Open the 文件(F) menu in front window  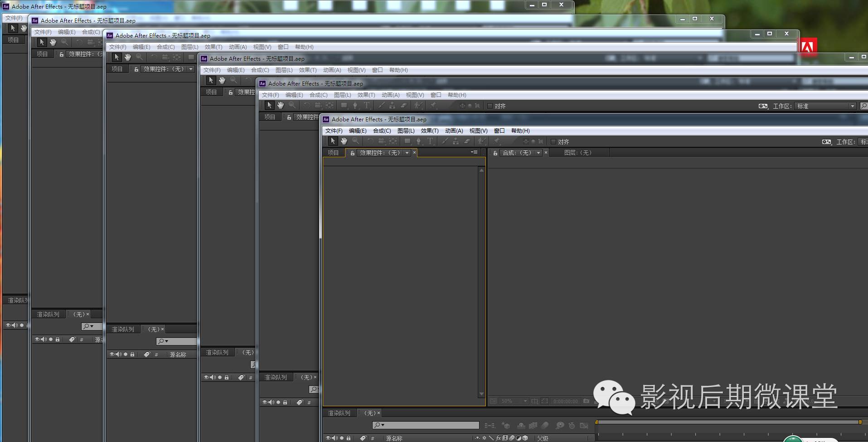(334, 131)
